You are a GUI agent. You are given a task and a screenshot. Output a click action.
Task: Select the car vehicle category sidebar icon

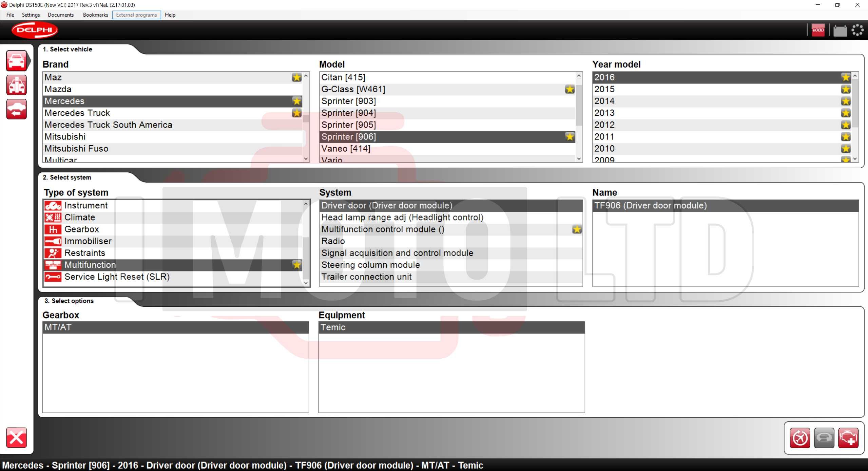point(16,61)
